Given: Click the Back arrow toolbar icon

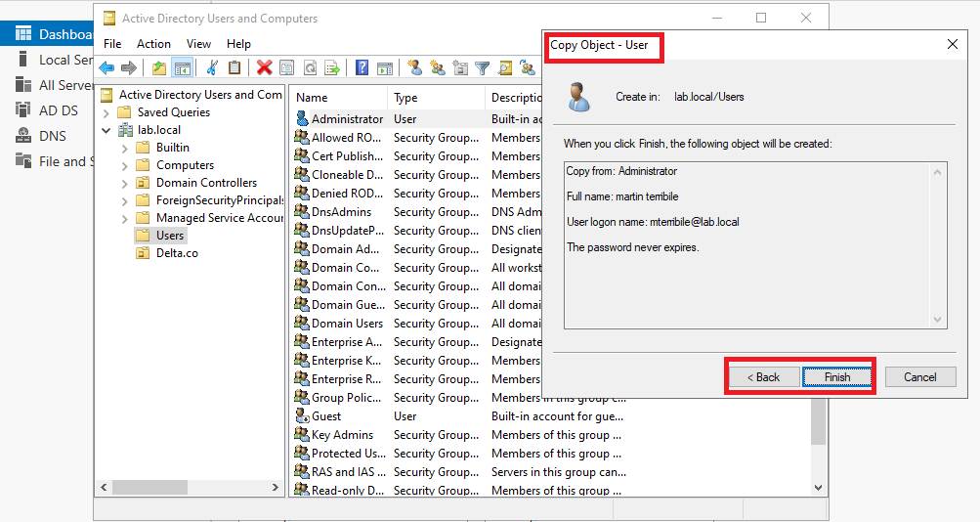Looking at the screenshot, I should (x=107, y=67).
